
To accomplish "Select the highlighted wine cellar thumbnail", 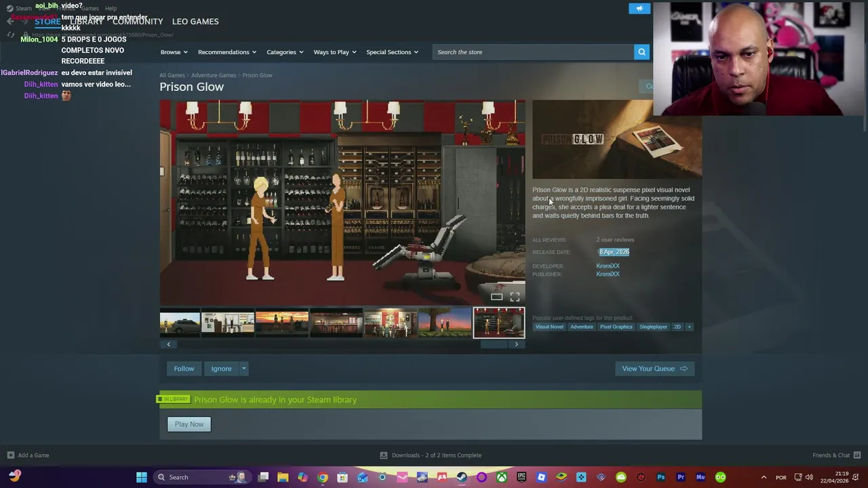I will (x=499, y=323).
